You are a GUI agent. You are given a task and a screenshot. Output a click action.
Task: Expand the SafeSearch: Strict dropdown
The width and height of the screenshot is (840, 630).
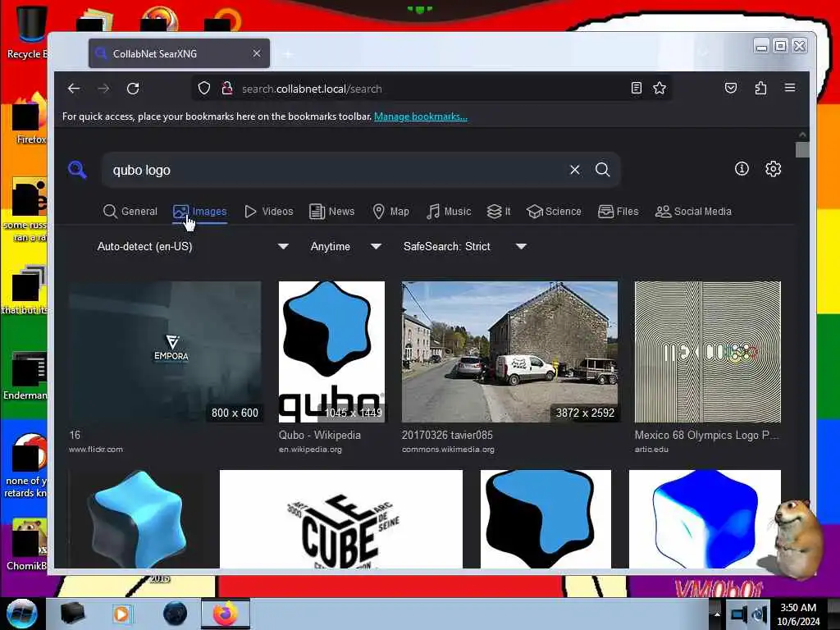464,246
